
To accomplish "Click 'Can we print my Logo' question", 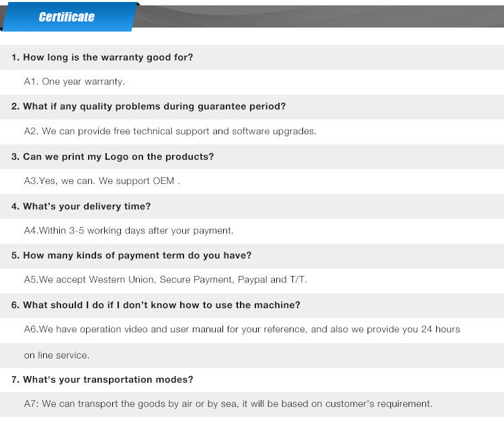I will [x=112, y=156].
